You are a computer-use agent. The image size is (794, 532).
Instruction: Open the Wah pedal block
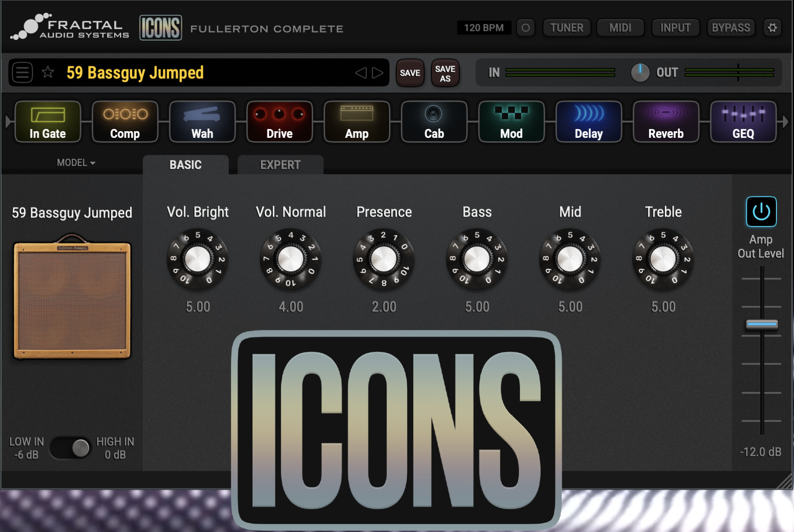coord(202,122)
